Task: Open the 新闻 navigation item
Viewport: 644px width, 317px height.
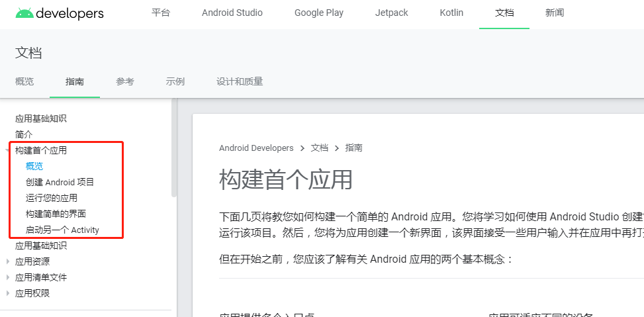Action: tap(555, 13)
